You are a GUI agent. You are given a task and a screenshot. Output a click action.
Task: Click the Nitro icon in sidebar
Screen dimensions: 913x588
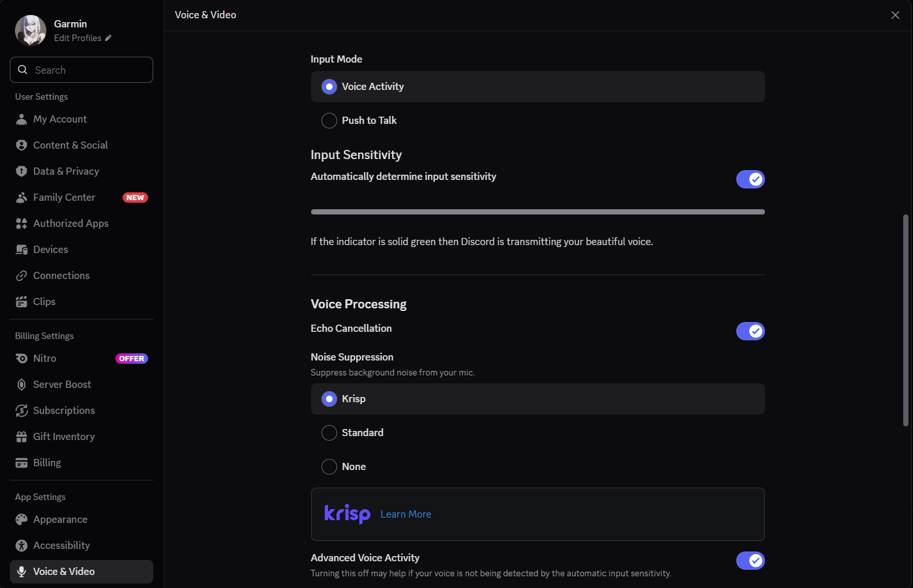(22, 359)
